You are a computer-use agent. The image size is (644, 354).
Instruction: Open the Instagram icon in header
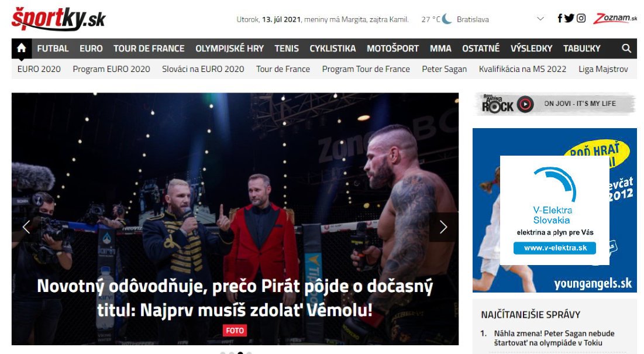581,18
